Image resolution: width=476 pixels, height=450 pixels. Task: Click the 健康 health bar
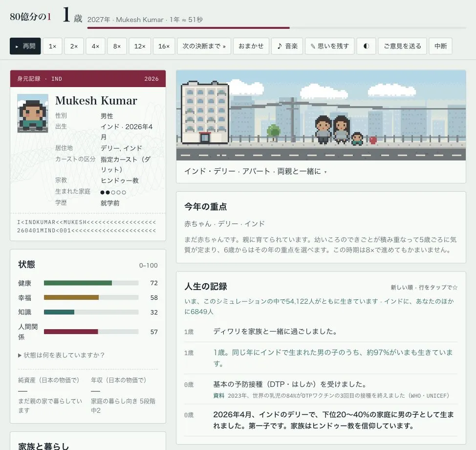pos(91,283)
